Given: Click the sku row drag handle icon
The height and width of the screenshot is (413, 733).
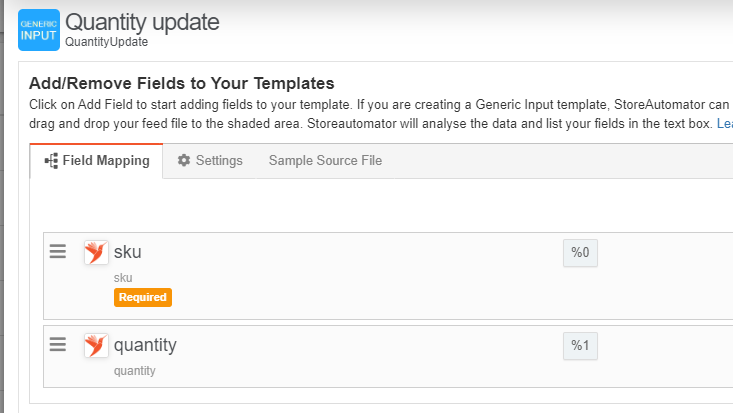Looking at the screenshot, I should point(58,252).
